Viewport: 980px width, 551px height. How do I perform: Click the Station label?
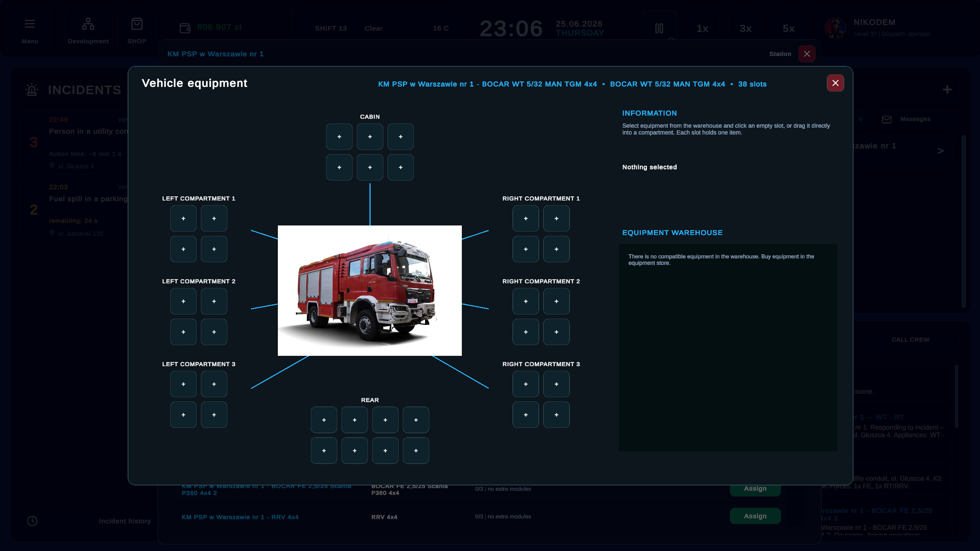click(x=780, y=54)
